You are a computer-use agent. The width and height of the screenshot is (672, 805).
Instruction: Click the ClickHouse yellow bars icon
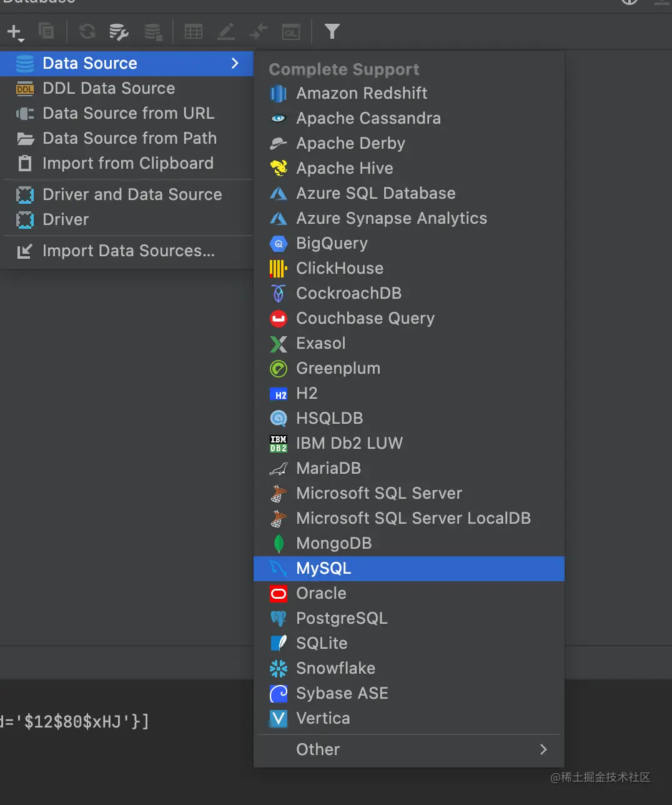click(279, 268)
